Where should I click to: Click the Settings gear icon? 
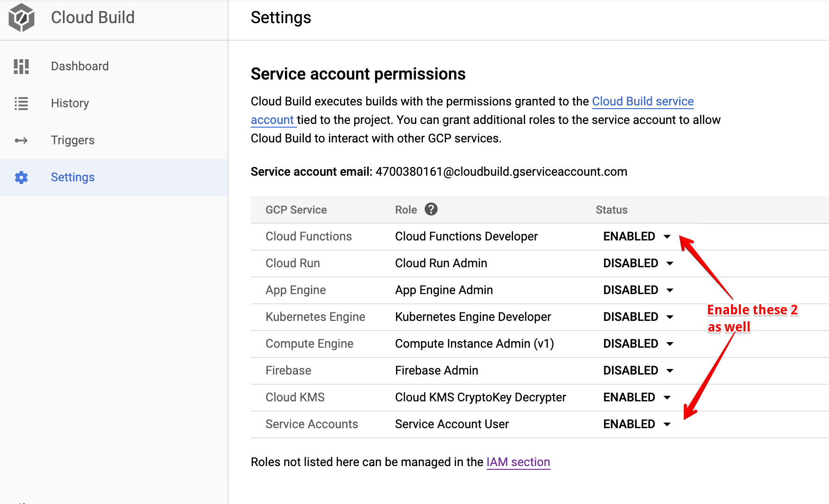click(x=21, y=178)
